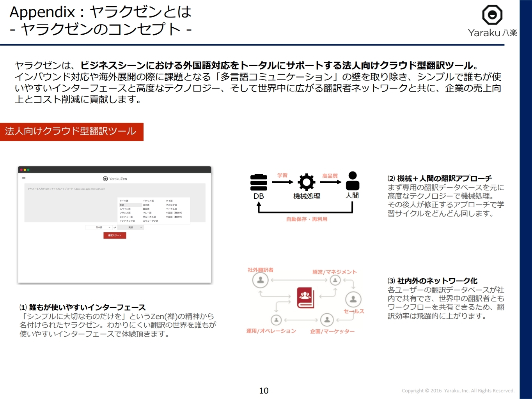This screenshot has width=532, height=399.
Task: Select 韓国語 in the language list
Action: point(146,209)
